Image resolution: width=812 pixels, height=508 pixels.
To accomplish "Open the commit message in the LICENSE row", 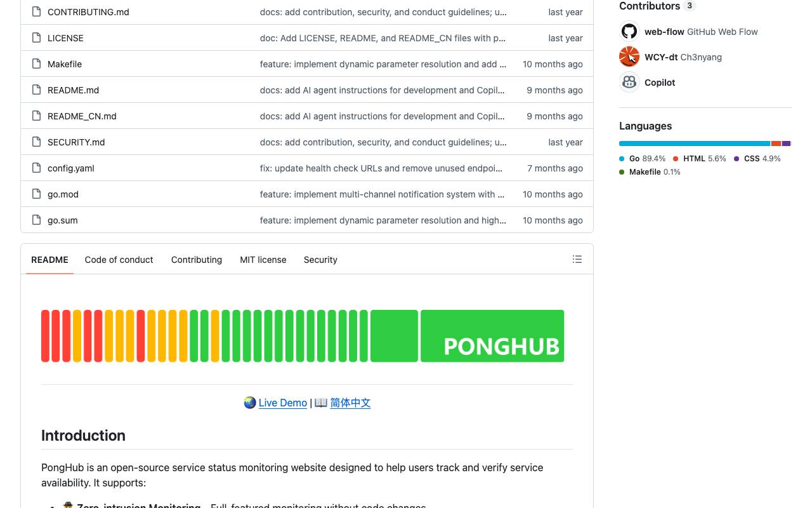I will (383, 38).
